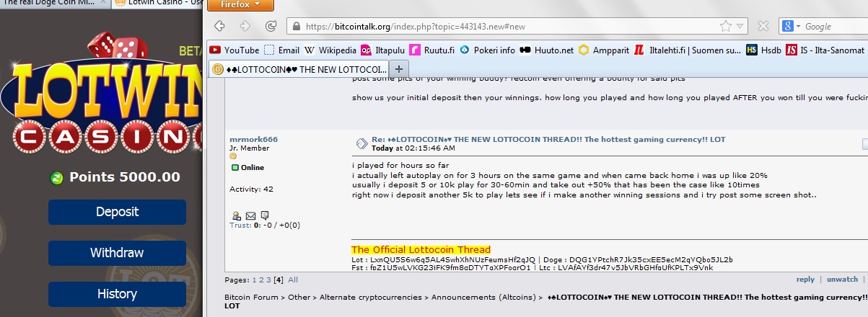The height and width of the screenshot is (317, 868).
Task: Open the Ampparit bookmark
Action: [x=604, y=50]
